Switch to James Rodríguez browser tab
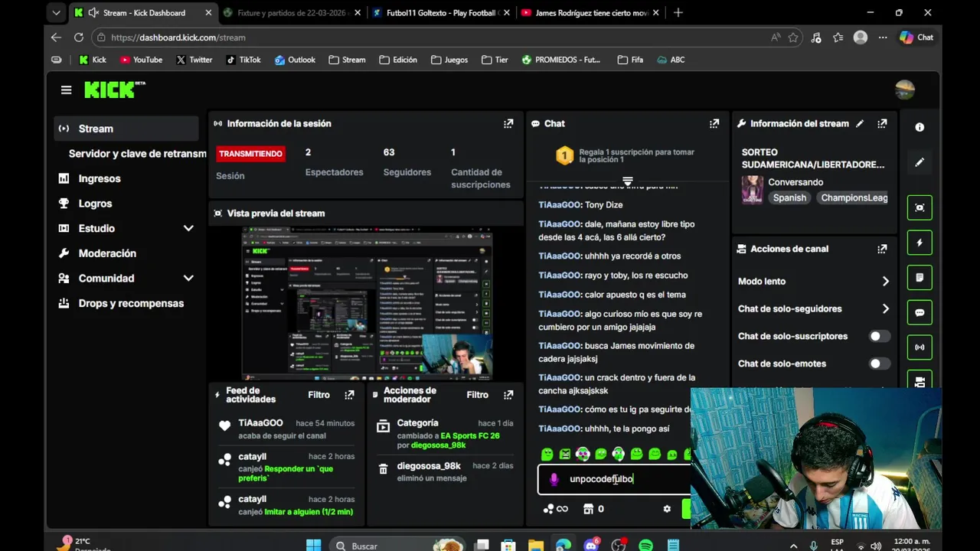This screenshot has width=980, height=551. coord(590,13)
